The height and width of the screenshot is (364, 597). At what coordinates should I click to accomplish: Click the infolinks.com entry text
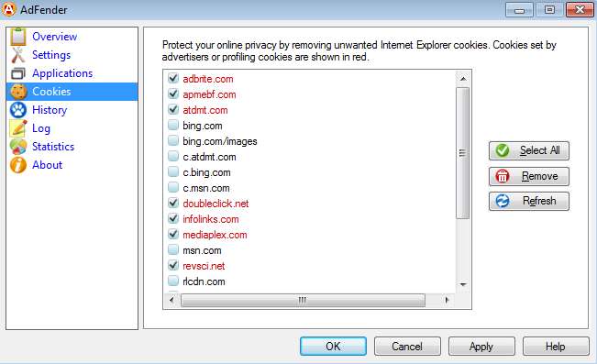pyautogui.click(x=211, y=219)
